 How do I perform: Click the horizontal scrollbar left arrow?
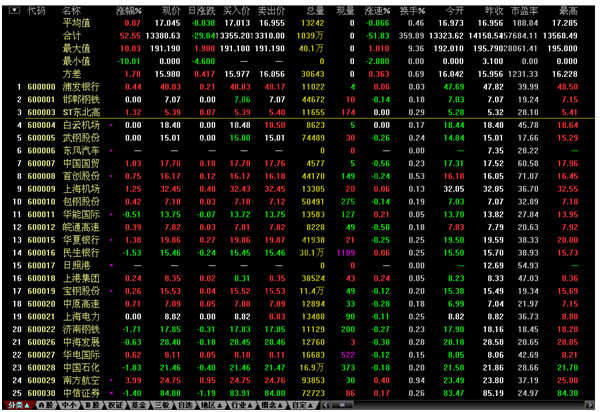pos(325,405)
